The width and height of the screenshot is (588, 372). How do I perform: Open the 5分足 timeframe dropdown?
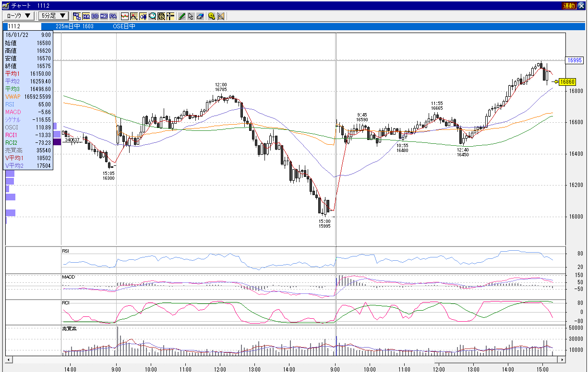(x=53, y=16)
